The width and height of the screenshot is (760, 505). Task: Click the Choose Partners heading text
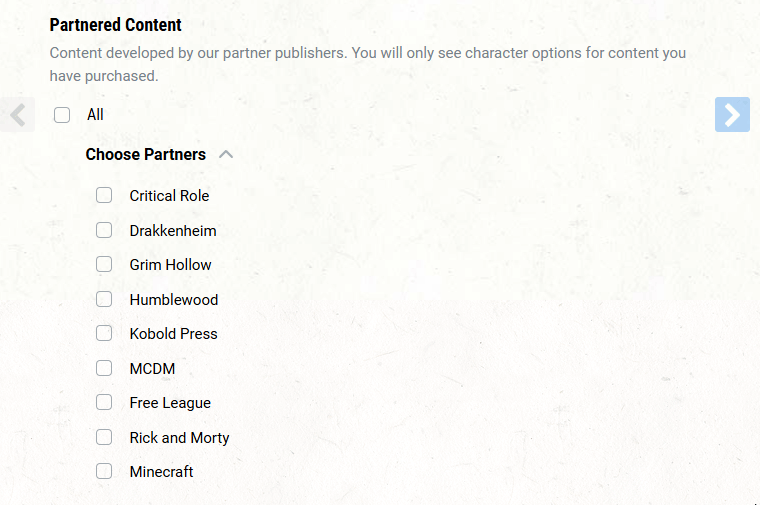pos(145,155)
